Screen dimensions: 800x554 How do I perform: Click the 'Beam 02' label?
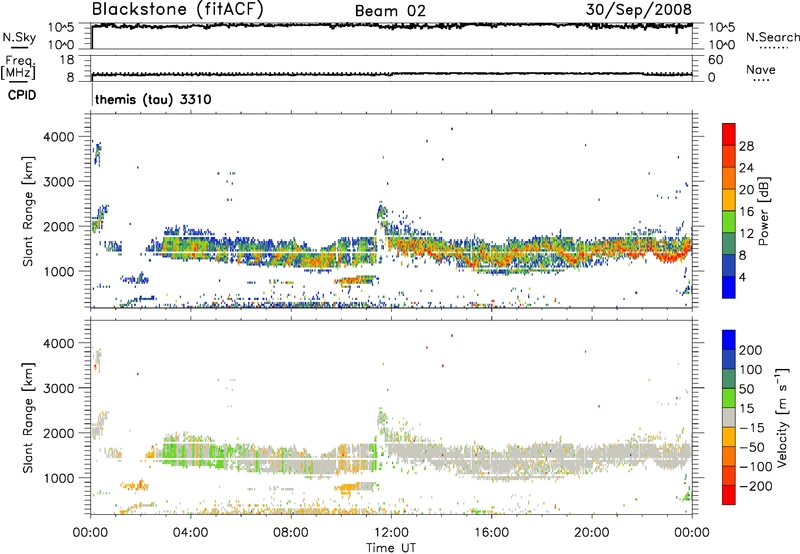390,11
